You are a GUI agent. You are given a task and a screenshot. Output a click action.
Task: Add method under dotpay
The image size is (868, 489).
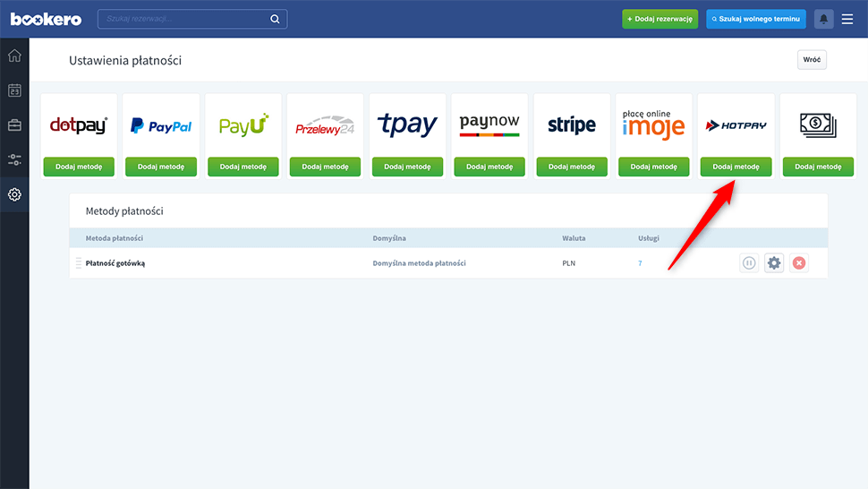[79, 167]
